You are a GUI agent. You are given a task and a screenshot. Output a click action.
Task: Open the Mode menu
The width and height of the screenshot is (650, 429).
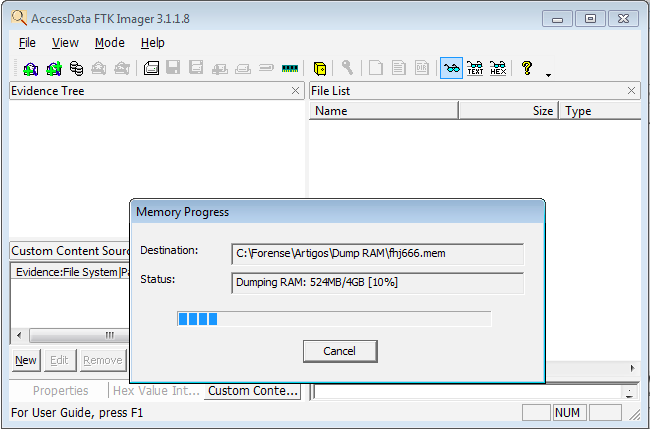(109, 43)
